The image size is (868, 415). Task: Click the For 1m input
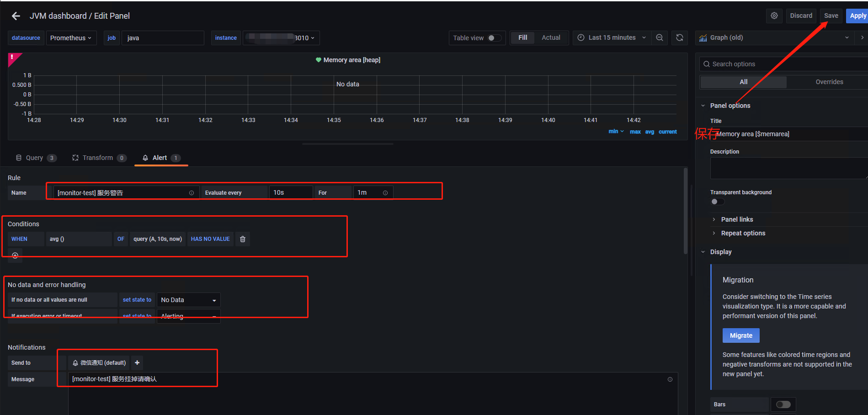pyautogui.click(x=373, y=193)
